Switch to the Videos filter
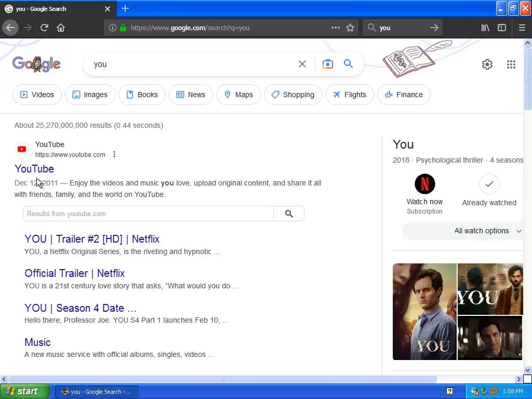This screenshot has width=532, height=399. (37, 95)
